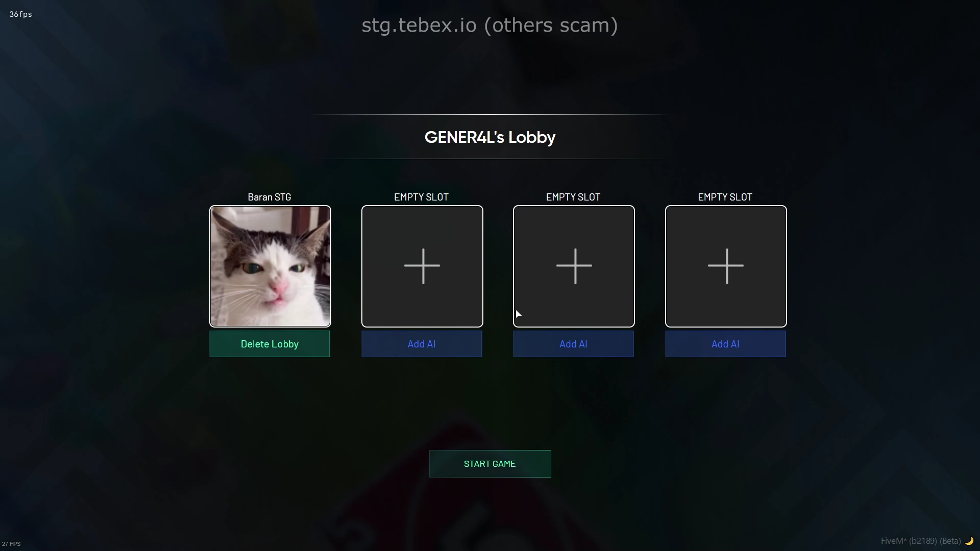This screenshot has width=980, height=551.
Task: Click the plus icon in the last empty slot
Action: pos(726,266)
